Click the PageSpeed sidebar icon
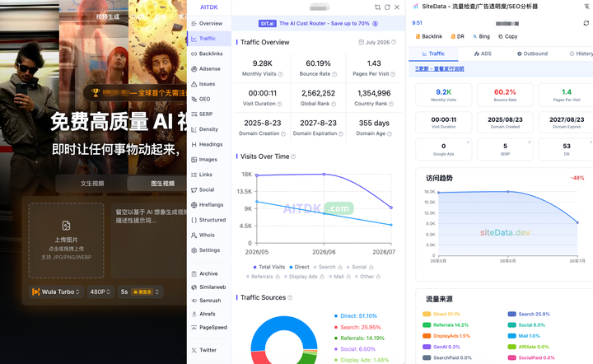 194,327
